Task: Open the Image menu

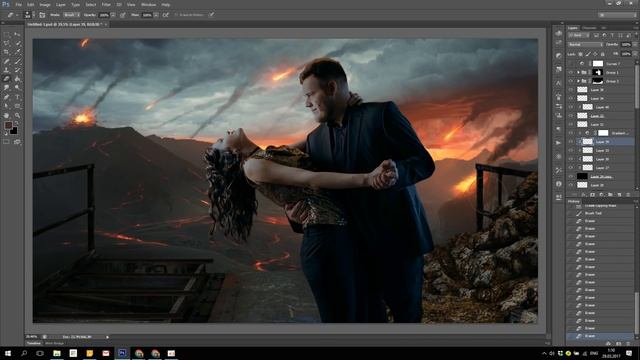Action: 45,4
